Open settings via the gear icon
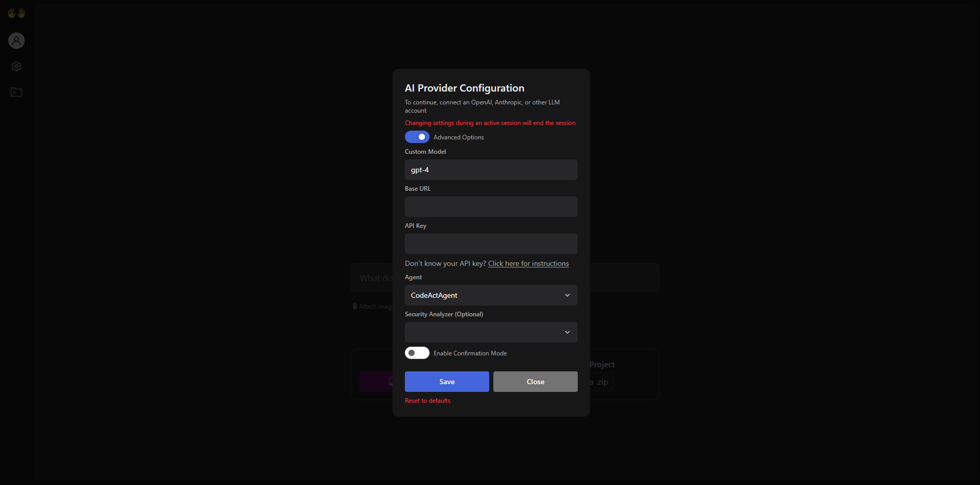Screen dimensions: 980x485 click(x=16, y=66)
